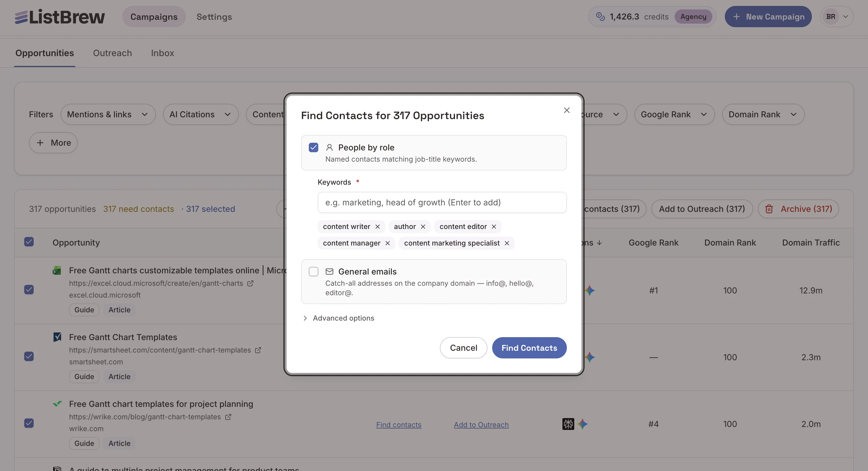Uncheck the Smartsheet row checkbox
The height and width of the screenshot is (471, 868).
pyautogui.click(x=29, y=356)
